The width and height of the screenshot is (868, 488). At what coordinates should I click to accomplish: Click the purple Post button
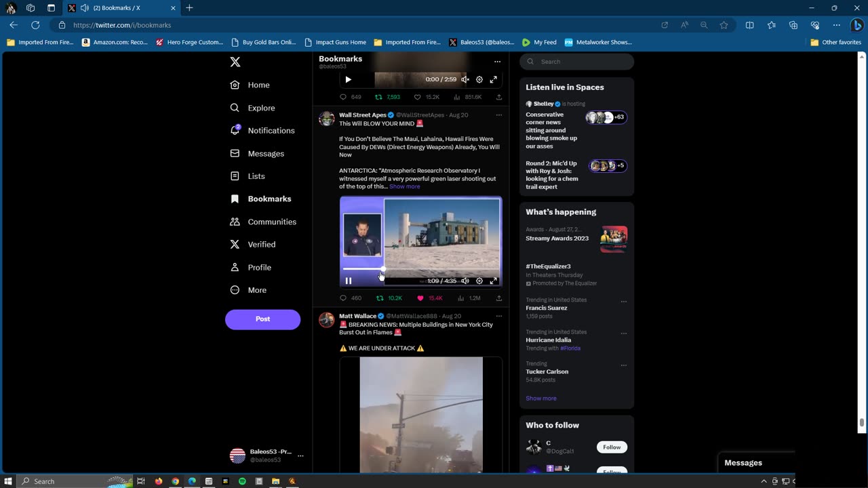coord(262,319)
